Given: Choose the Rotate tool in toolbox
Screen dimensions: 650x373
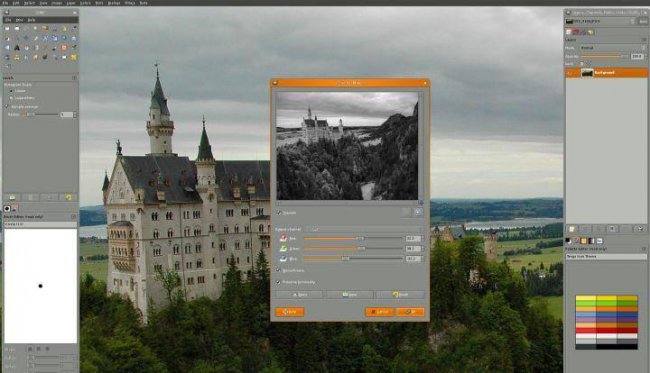Looking at the screenshot, I should click(45, 38).
